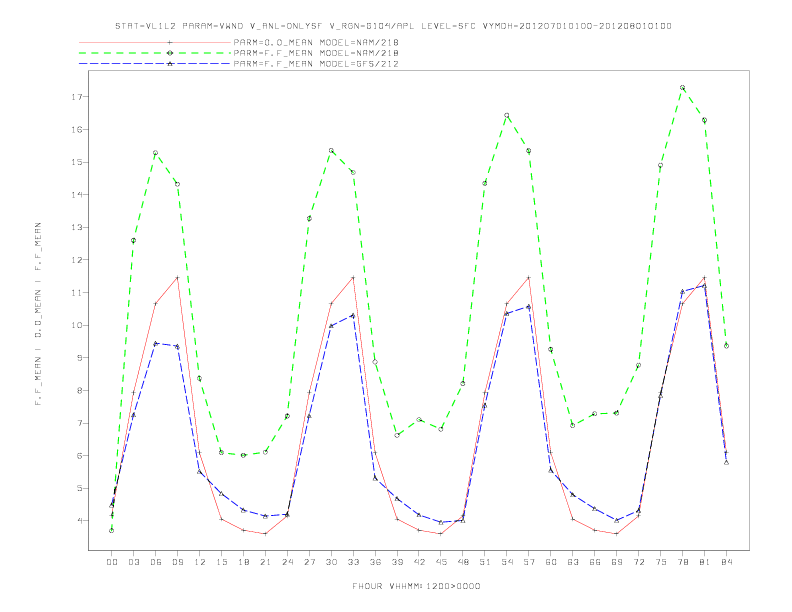Screen dimensions: 792x612
Task: Select legend entry PARM=F.F_MEAN MODEL=GFS/212
Action: 316,64
